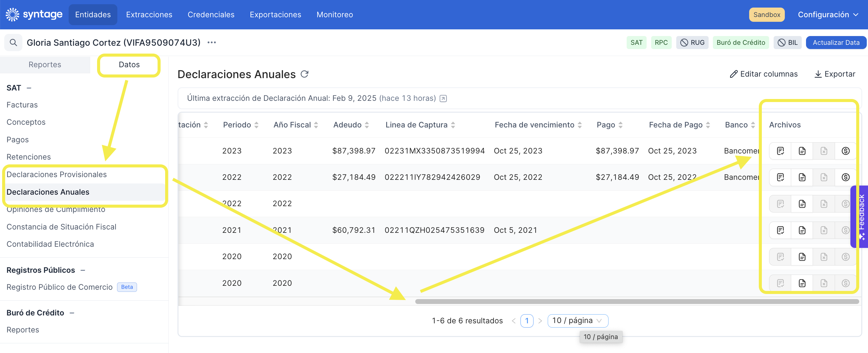Toggle sort on Adeudo column
This screenshot has height=353, width=868.
pyautogui.click(x=367, y=125)
